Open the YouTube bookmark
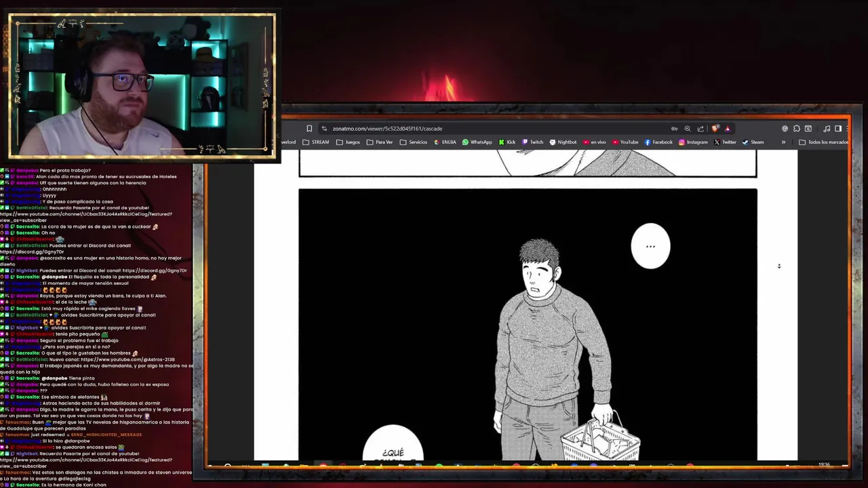 tap(625, 142)
